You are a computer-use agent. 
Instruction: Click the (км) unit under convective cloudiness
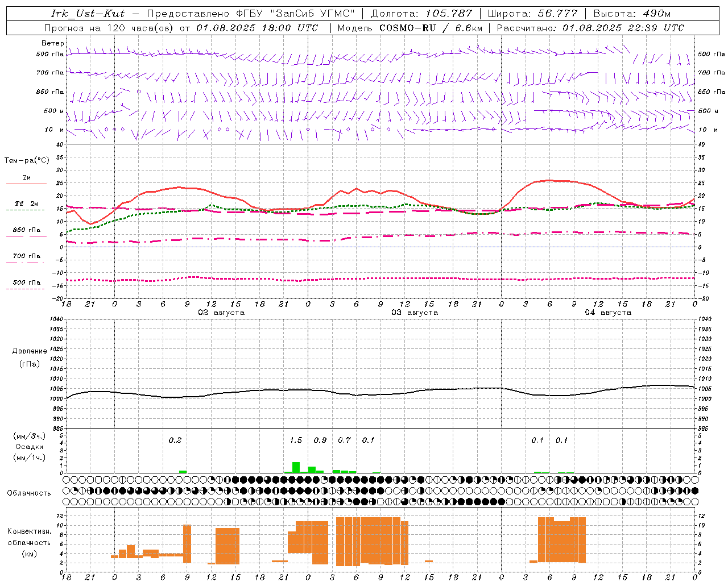[x=29, y=554]
